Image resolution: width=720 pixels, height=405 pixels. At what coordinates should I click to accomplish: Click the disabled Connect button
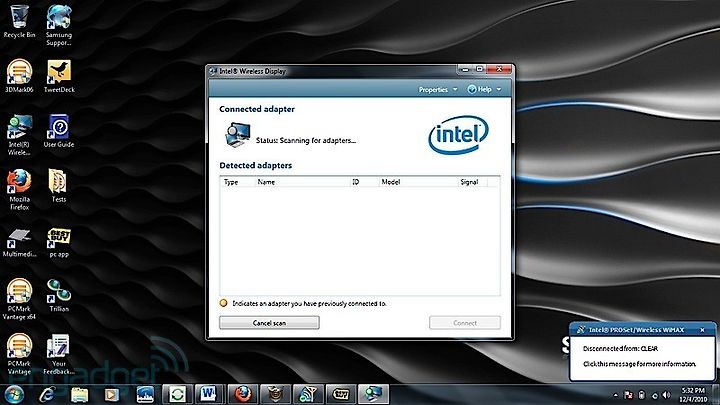pyautogui.click(x=465, y=323)
